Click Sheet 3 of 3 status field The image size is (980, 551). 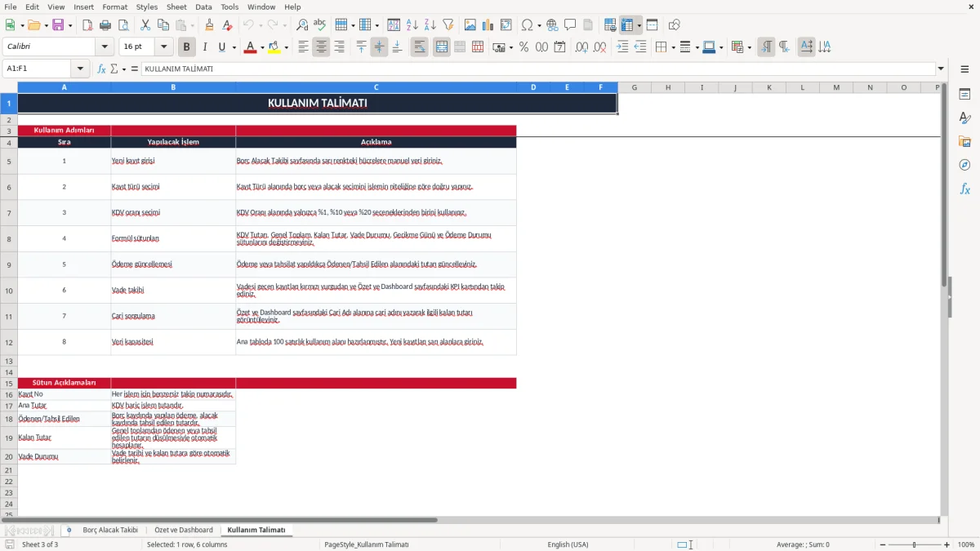click(x=40, y=544)
